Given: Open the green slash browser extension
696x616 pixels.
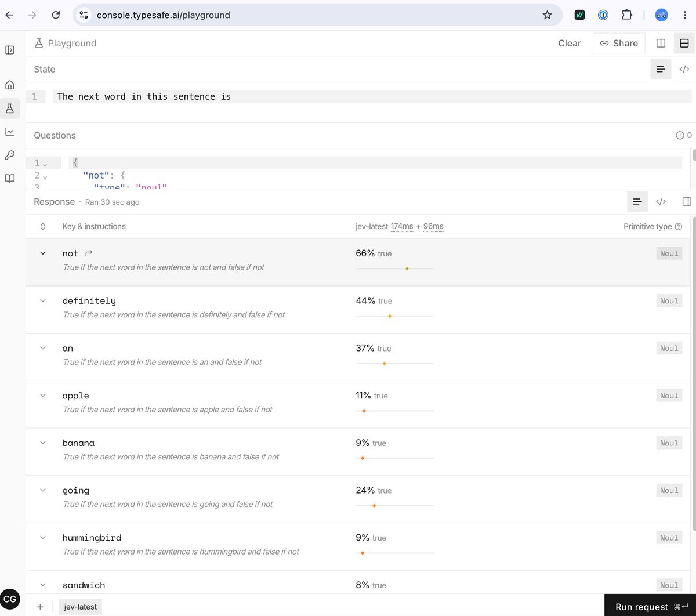Looking at the screenshot, I should [x=579, y=15].
